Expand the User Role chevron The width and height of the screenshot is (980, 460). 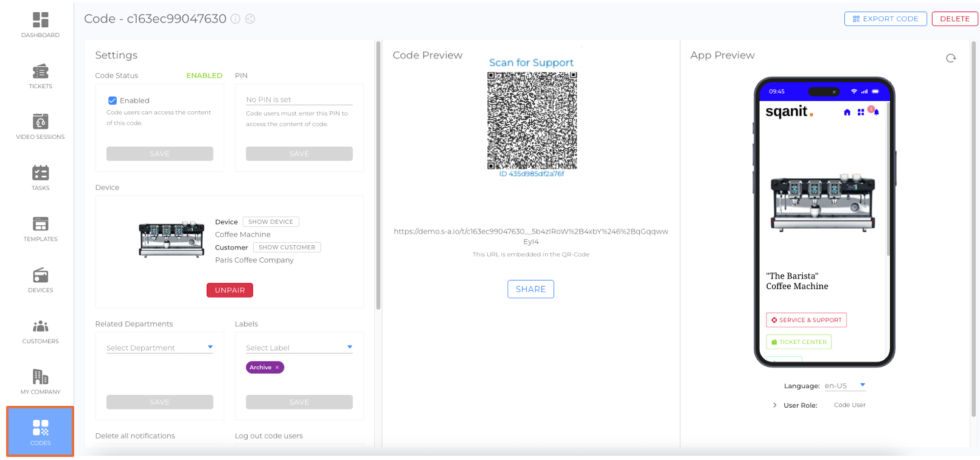(774, 405)
